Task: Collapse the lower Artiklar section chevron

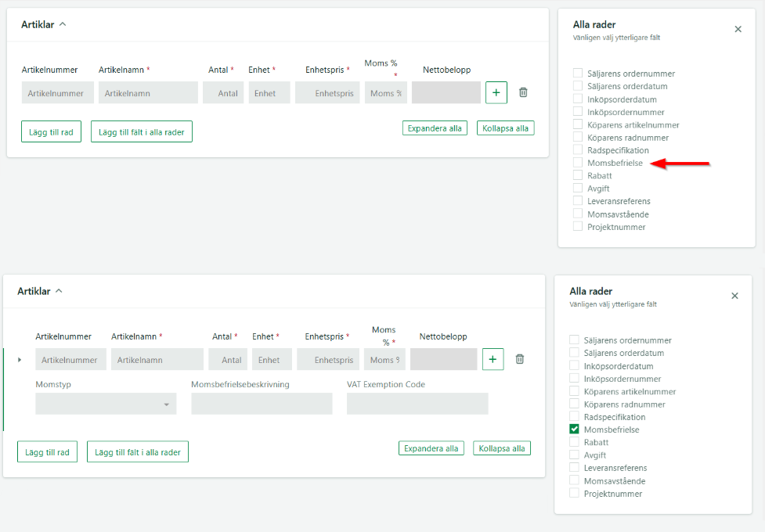Action: (x=59, y=291)
